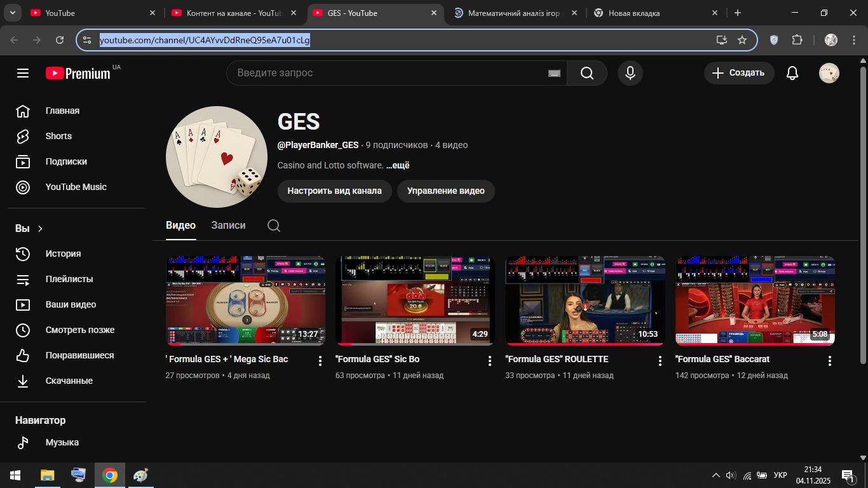The height and width of the screenshot is (488, 868).
Task: Open Shorts from the sidebar
Action: point(58,136)
